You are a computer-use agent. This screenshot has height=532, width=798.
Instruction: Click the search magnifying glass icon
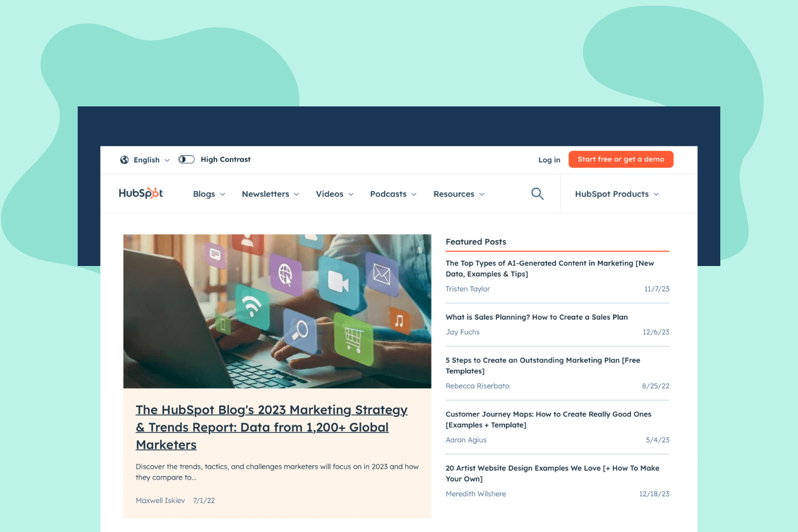pyautogui.click(x=537, y=194)
